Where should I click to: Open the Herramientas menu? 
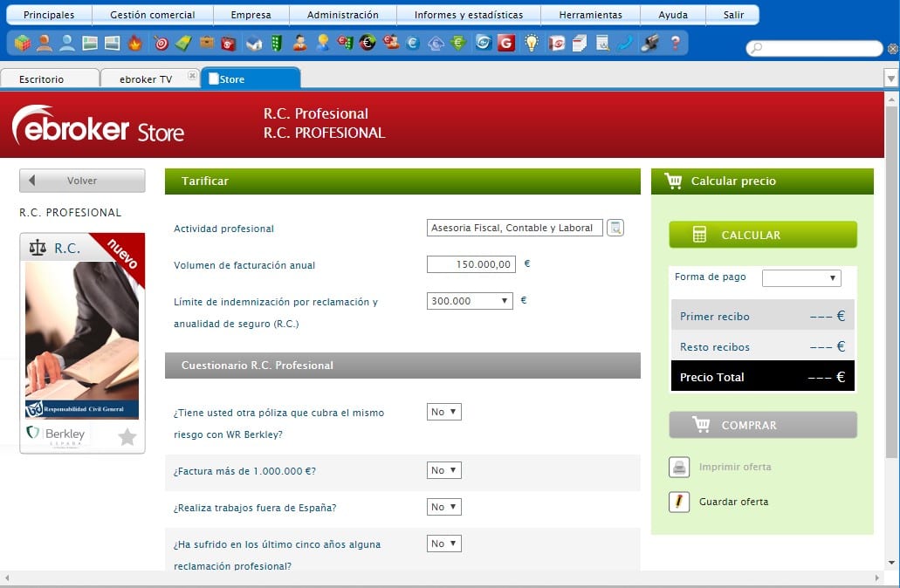pyautogui.click(x=591, y=15)
